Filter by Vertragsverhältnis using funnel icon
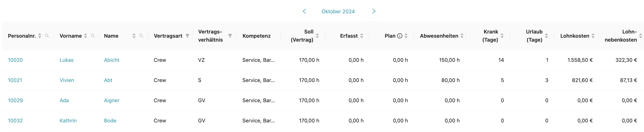 point(230,36)
